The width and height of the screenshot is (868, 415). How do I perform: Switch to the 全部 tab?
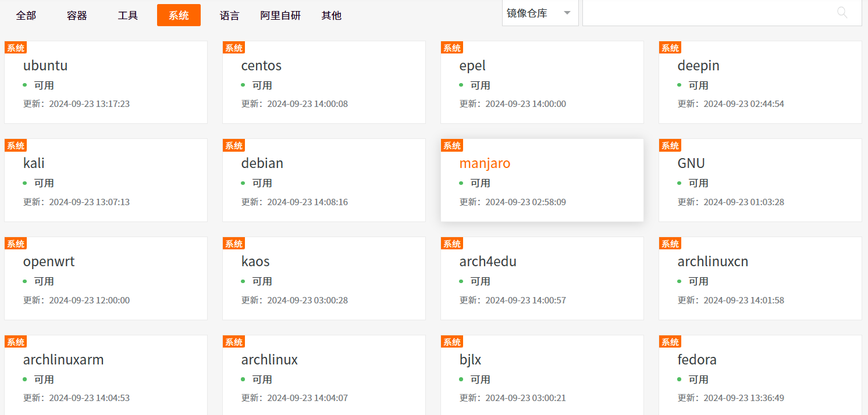point(26,16)
